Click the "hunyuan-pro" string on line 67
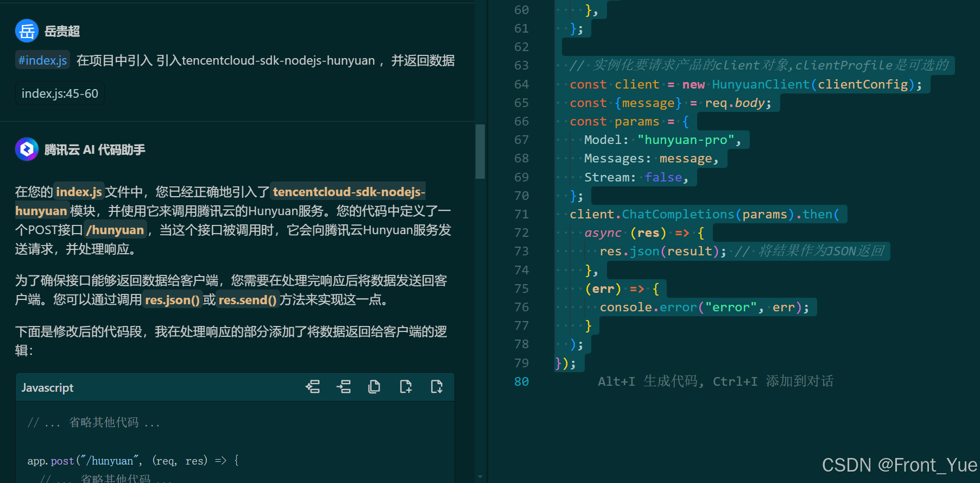 (686, 140)
